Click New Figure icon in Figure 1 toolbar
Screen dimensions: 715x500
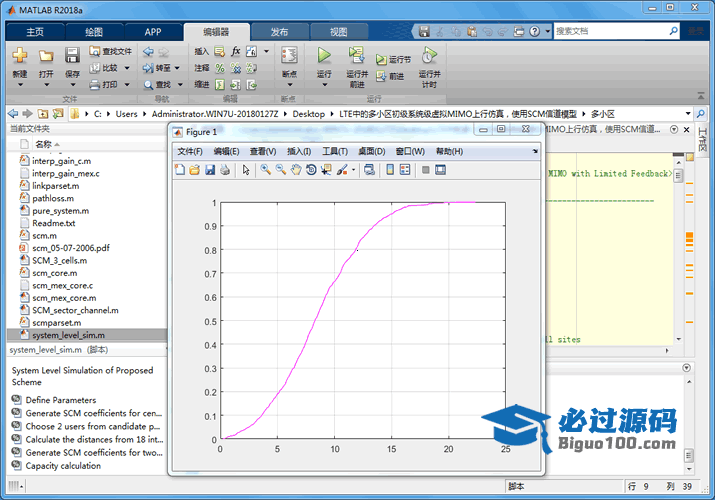180,170
